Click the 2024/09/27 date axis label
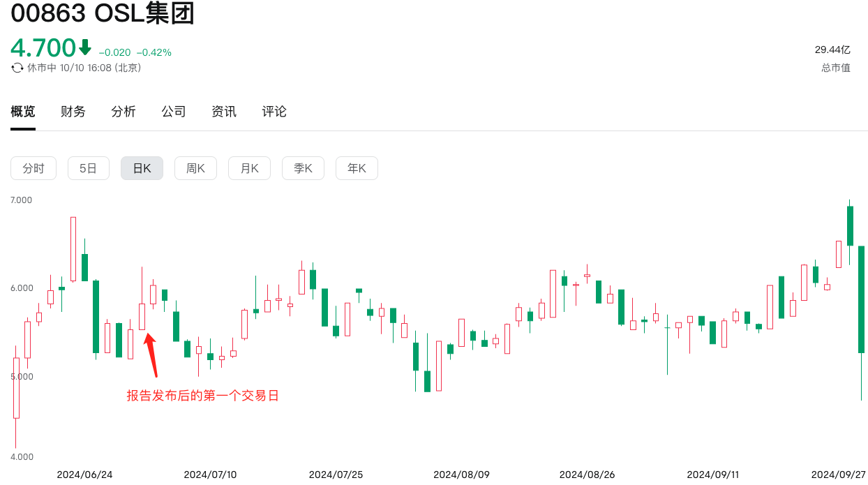868x485 pixels. (x=839, y=475)
